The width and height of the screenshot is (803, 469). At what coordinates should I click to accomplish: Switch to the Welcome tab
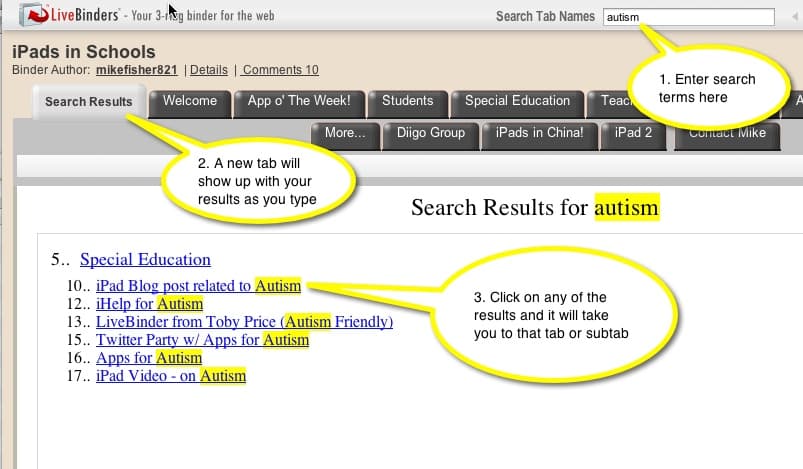coord(190,103)
